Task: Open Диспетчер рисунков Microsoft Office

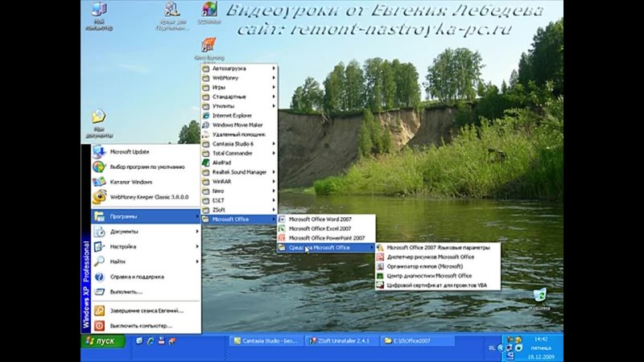Action: click(x=438, y=257)
